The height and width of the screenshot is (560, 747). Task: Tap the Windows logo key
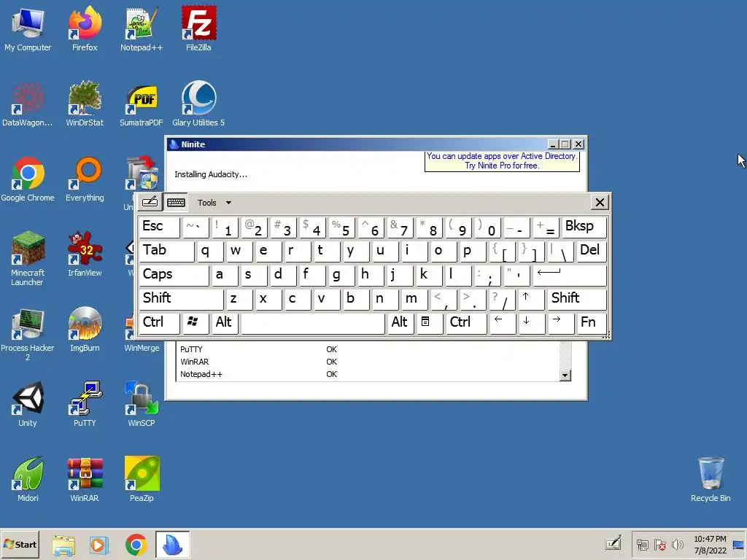(196, 322)
